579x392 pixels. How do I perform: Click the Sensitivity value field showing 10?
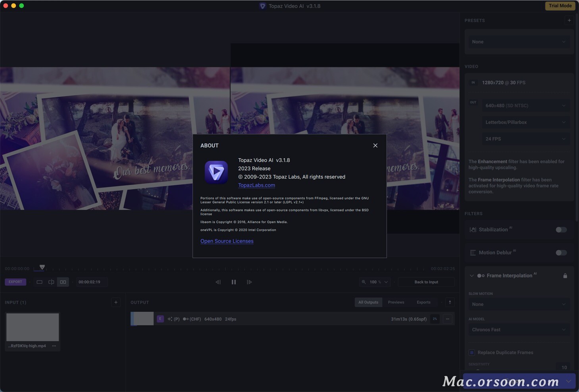564,367
